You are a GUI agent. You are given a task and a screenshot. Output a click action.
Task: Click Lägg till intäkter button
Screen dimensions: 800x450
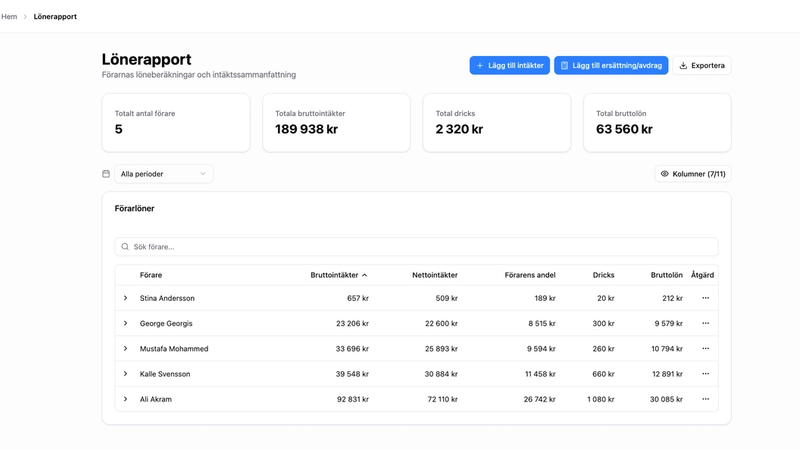[x=510, y=65]
